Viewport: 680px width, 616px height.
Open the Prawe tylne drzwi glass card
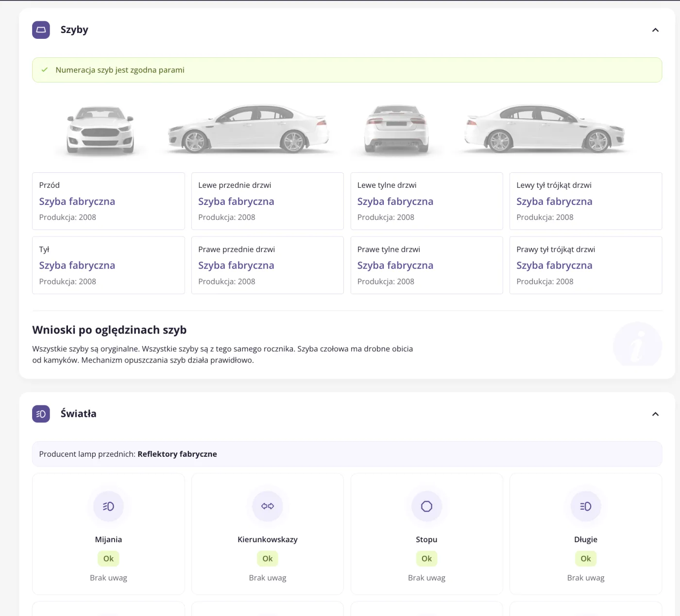pyautogui.click(x=426, y=265)
